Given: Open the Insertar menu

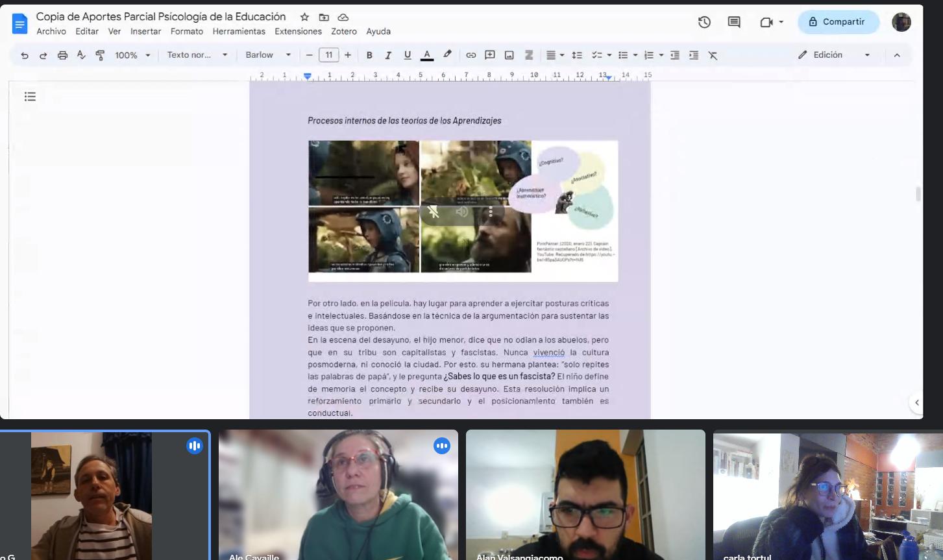Looking at the screenshot, I should (145, 31).
